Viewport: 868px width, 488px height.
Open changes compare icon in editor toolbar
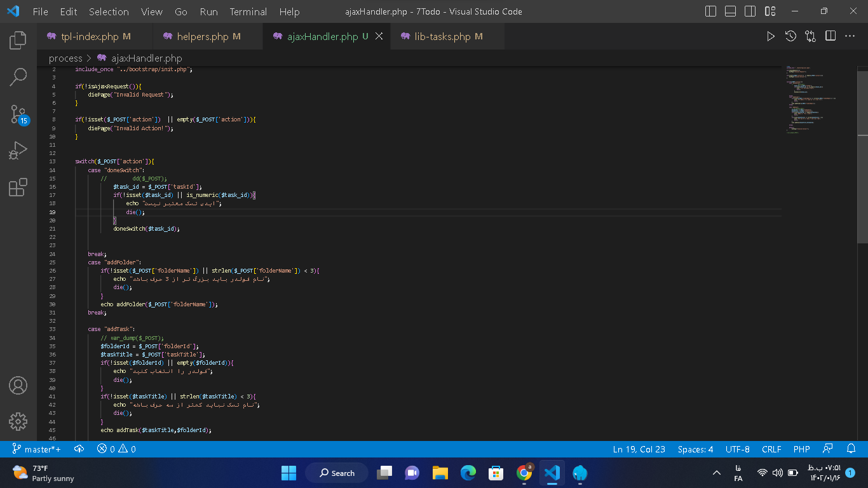point(810,36)
